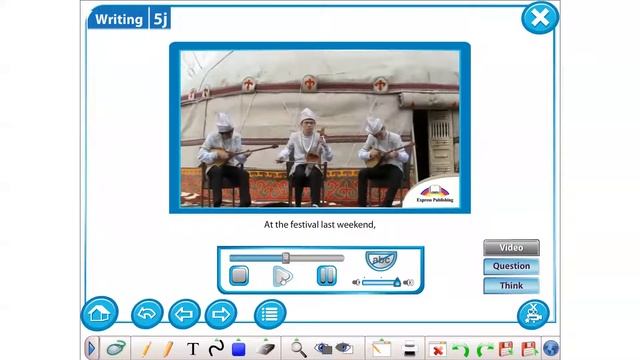This screenshot has height=360, width=640.
Task: Click the red X delete annotations icon
Action: pos(438,349)
